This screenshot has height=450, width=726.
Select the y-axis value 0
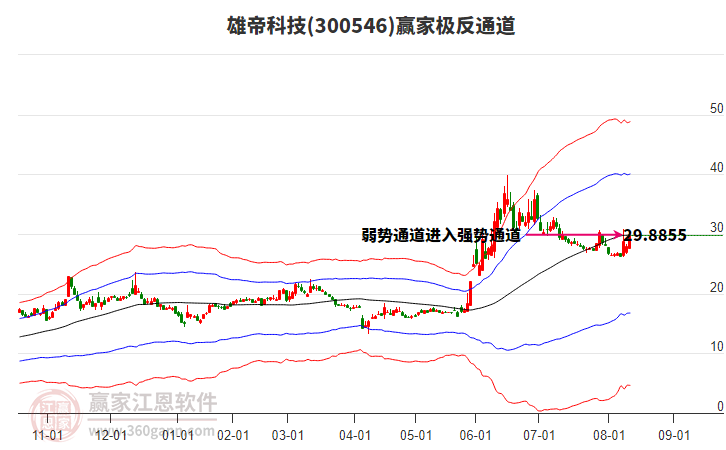point(720,406)
